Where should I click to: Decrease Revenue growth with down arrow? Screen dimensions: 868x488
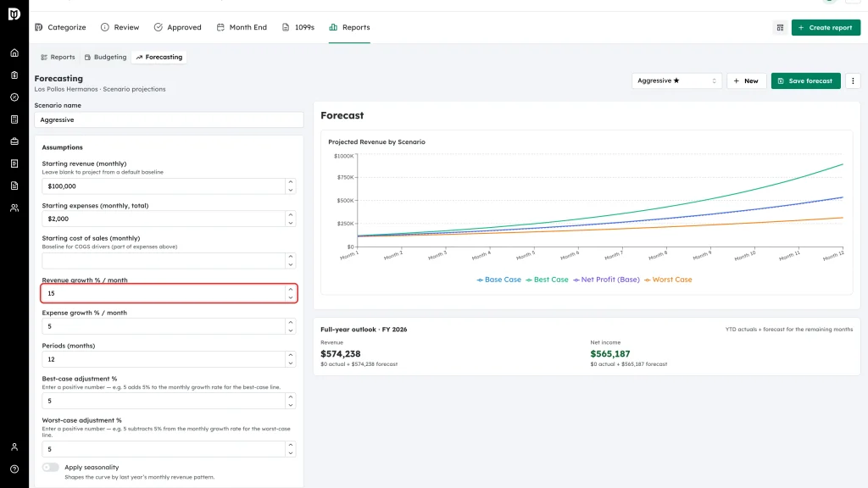coord(291,297)
